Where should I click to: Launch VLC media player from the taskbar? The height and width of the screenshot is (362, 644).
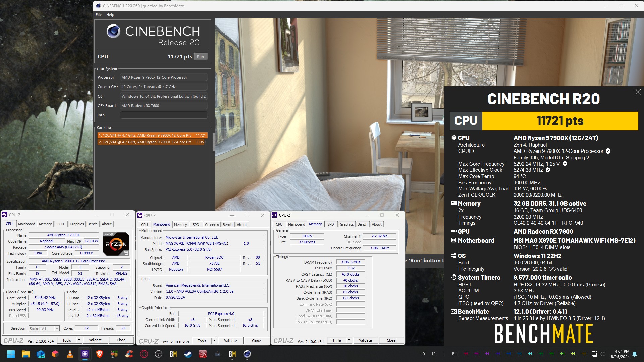(70, 354)
